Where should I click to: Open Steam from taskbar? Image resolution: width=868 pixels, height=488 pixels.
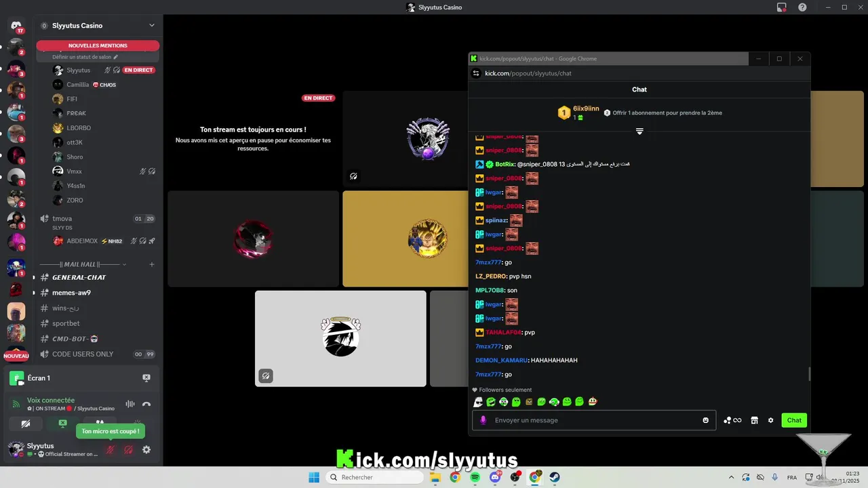555,477
